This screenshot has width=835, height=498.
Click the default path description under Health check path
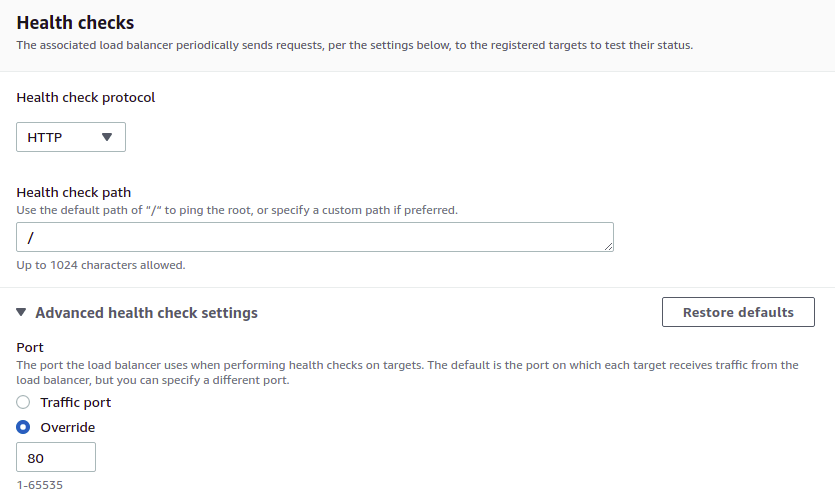pyautogui.click(x=237, y=210)
